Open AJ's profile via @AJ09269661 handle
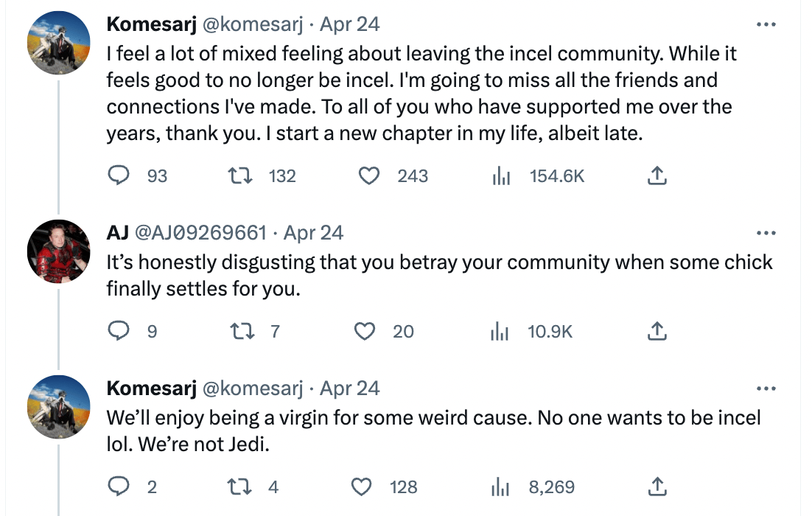812x516 pixels. tap(200, 234)
